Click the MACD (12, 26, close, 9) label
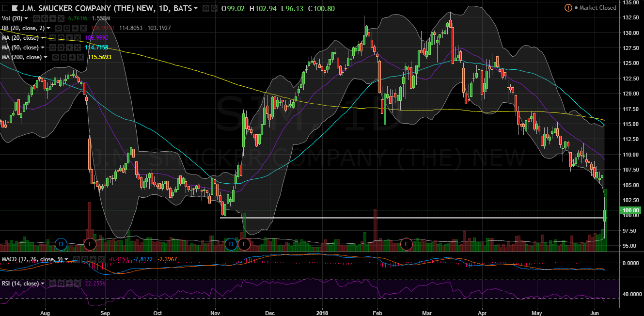 (x=29, y=259)
